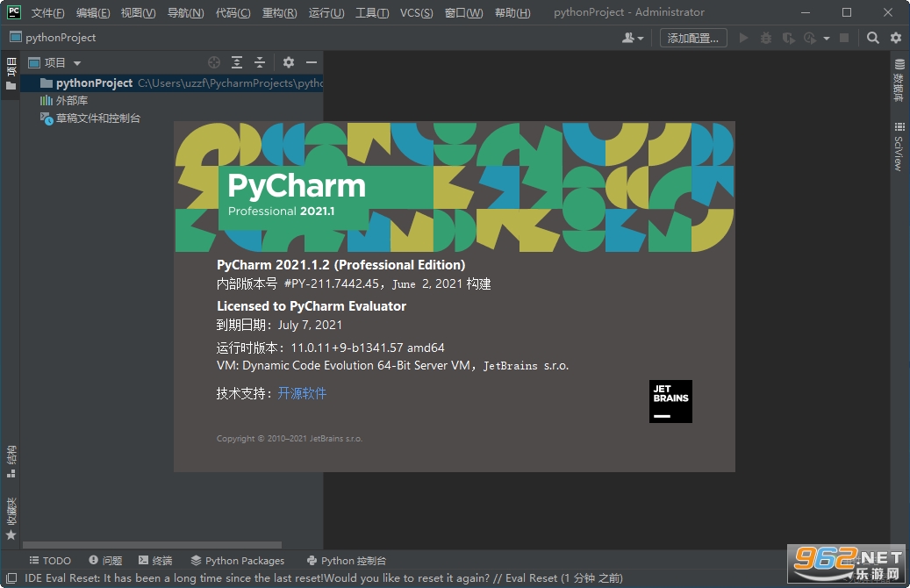Toggle the 项目 tool window side tab

click(11, 75)
